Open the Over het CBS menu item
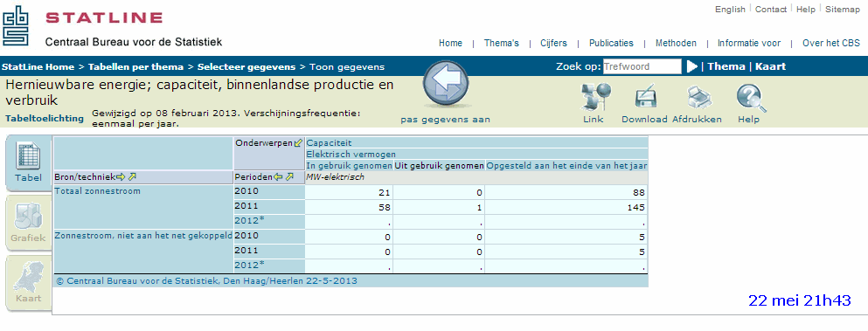This screenshot has width=868, height=331. coord(831,43)
